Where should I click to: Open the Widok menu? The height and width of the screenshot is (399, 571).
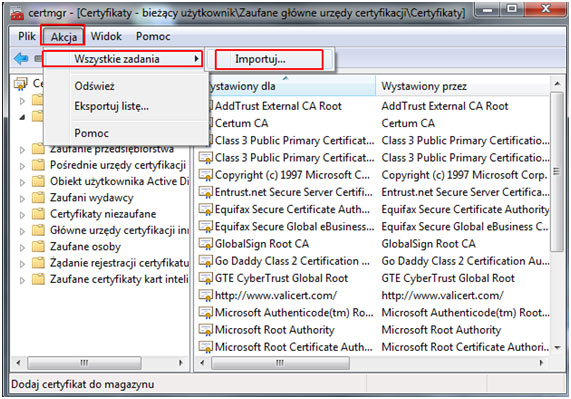[x=106, y=36]
